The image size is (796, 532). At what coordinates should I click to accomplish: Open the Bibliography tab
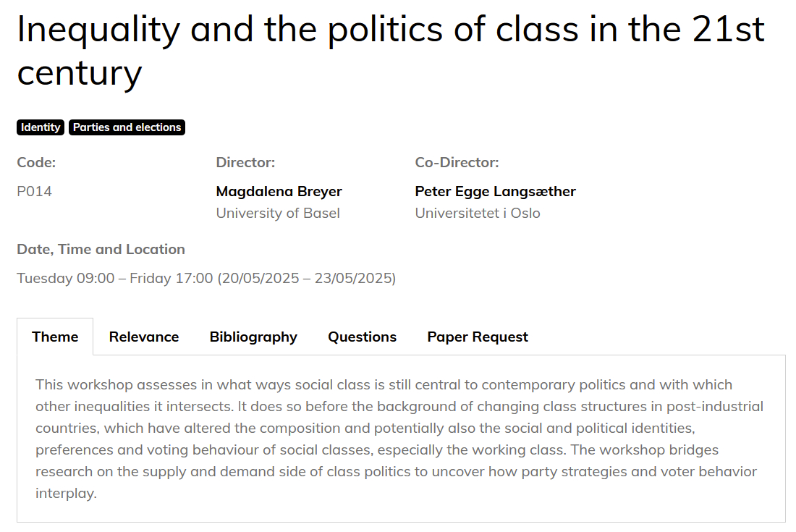coord(253,337)
